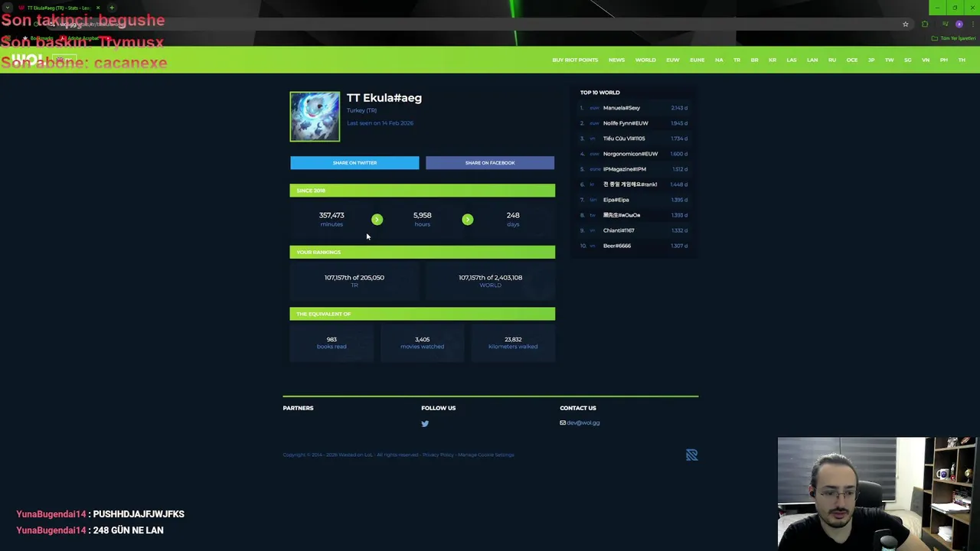Click the Privacy Policy footer link
The width and height of the screenshot is (980, 551).
(x=438, y=455)
